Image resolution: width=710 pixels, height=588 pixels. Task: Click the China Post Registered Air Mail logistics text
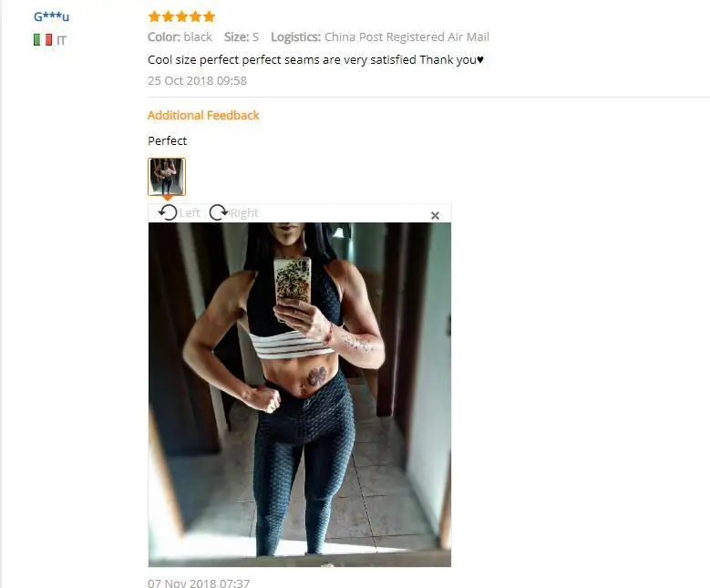pyautogui.click(x=406, y=36)
